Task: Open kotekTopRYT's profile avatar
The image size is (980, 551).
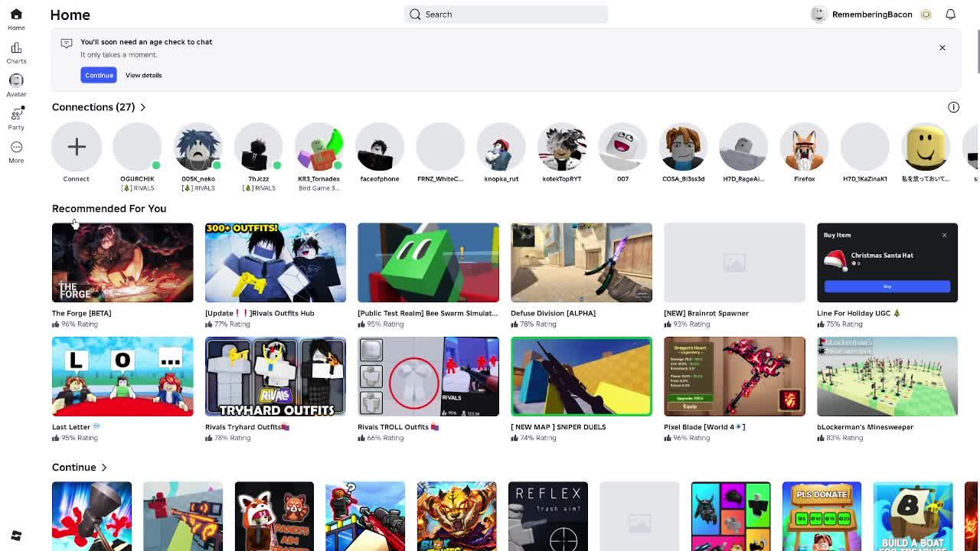Action: coord(562,146)
